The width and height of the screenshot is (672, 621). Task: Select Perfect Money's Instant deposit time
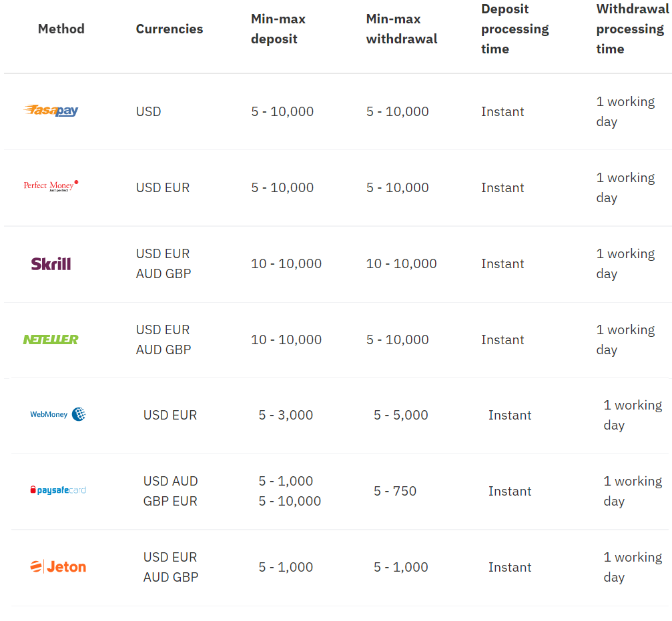(502, 187)
